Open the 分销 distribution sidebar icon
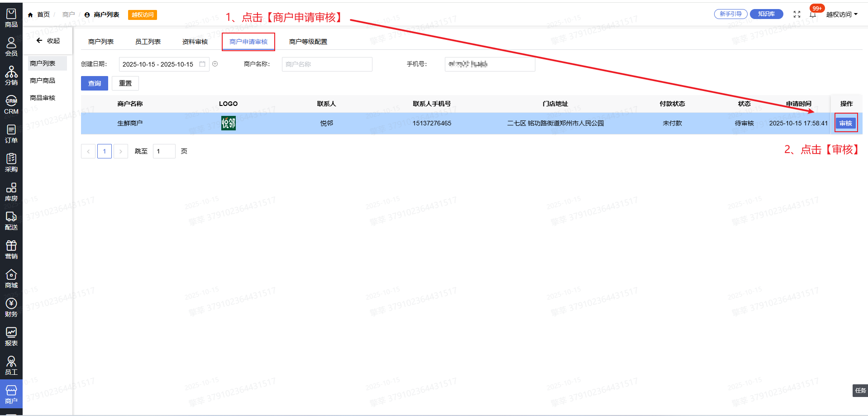Viewport: 868px width, 416px height. pos(11,76)
